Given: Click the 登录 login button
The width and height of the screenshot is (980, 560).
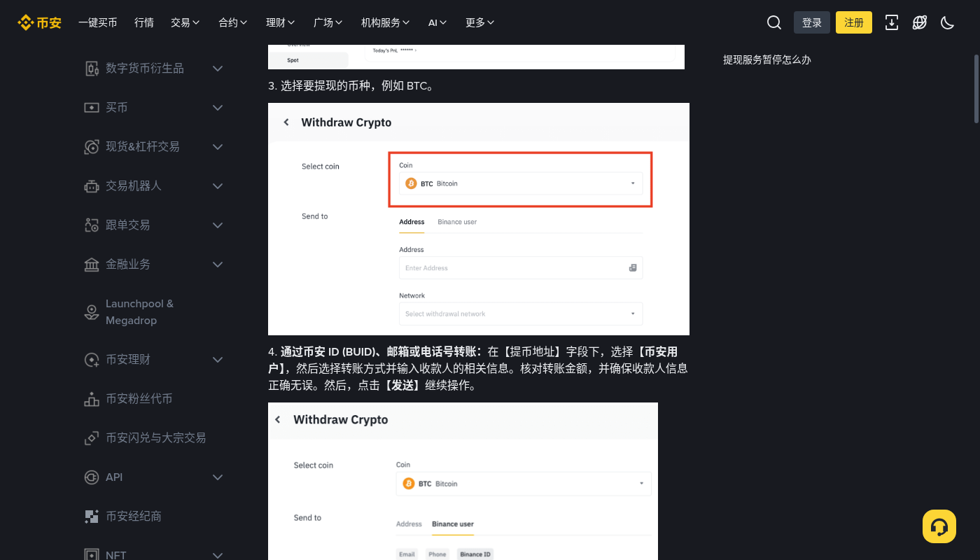Looking at the screenshot, I should [x=812, y=22].
